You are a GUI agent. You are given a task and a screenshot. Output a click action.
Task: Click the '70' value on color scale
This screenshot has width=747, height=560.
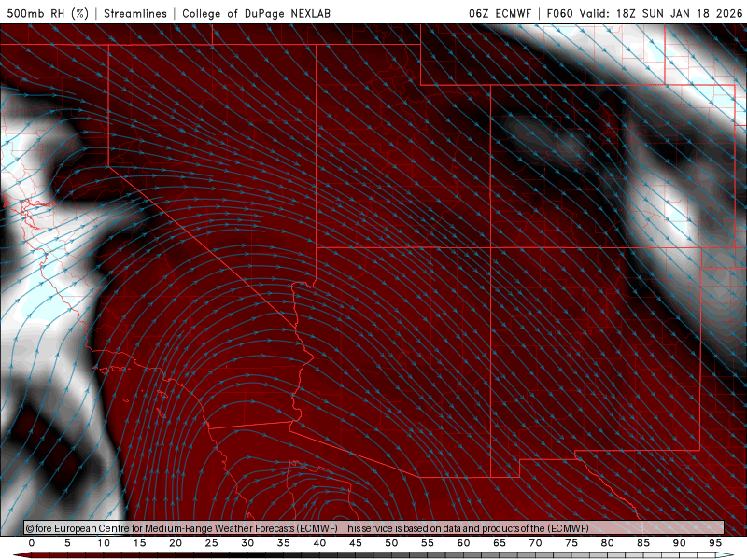535,543
